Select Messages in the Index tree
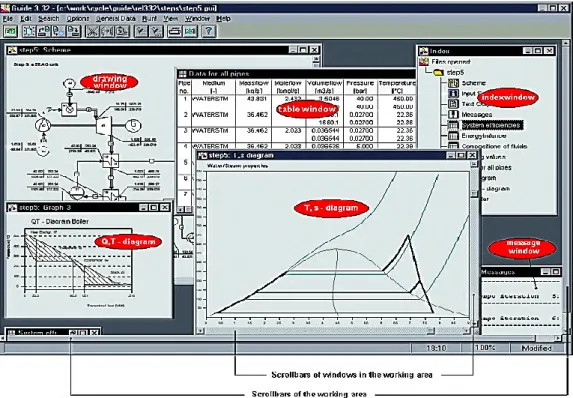Screen dimensions: 573x398 click(477, 114)
